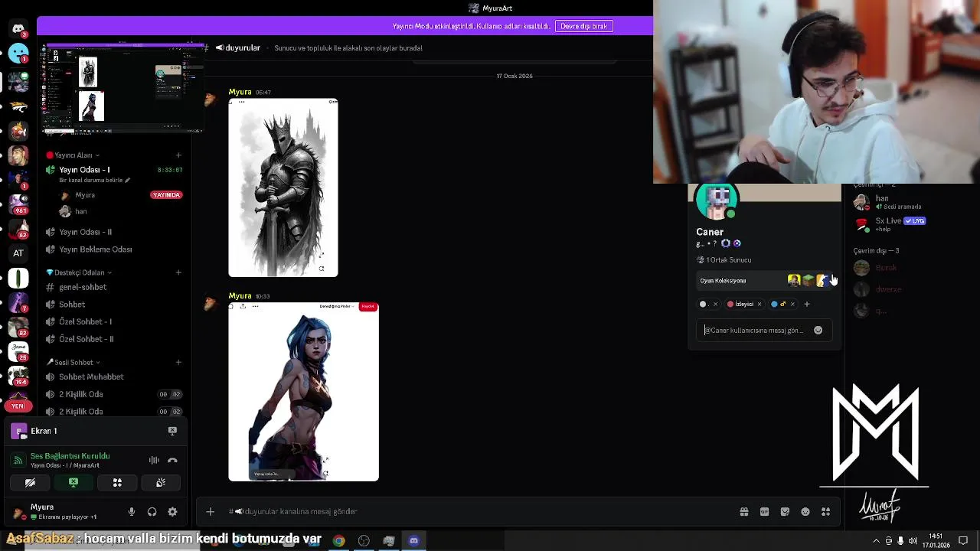Image resolution: width=980 pixels, height=551 pixels.
Task: Open Caner's profile avatar
Action: 717,201
